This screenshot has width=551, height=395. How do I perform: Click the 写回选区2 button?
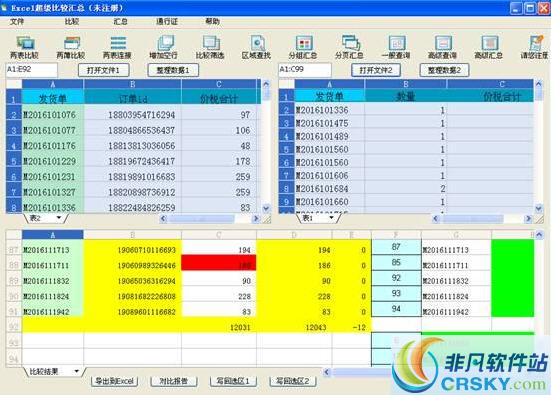[293, 381]
